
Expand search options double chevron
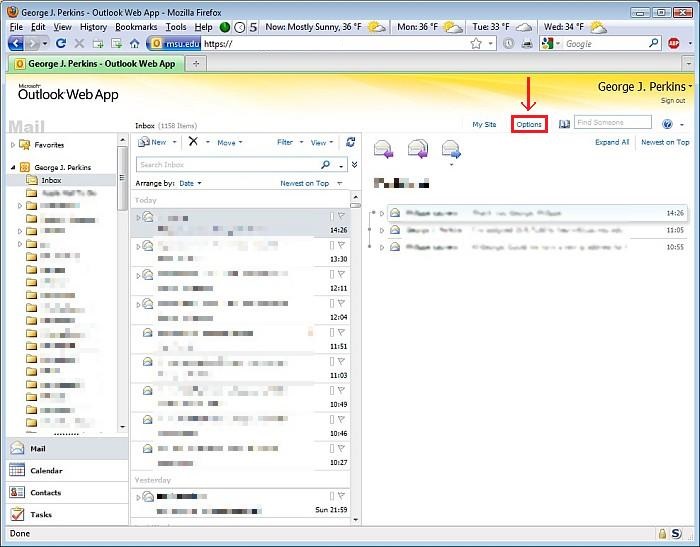pyautogui.click(x=354, y=165)
